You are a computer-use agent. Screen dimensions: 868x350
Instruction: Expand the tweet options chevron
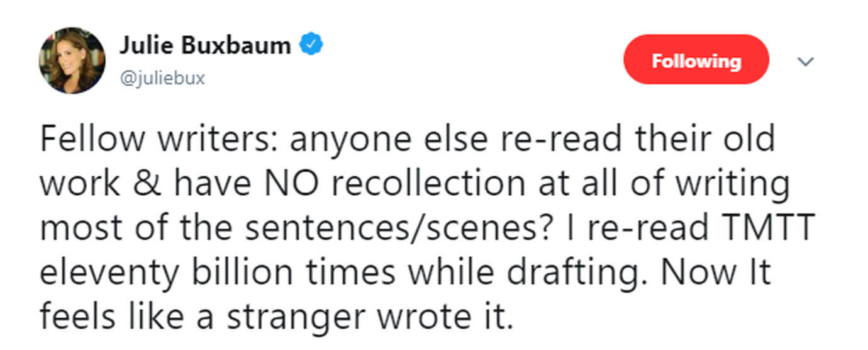click(806, 62)
